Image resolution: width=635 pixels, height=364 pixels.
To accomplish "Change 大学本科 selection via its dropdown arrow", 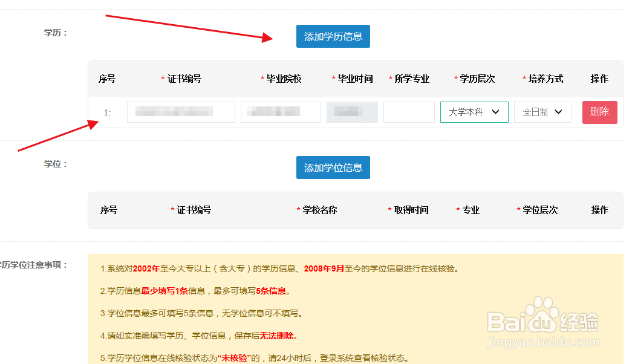I will click(x=500, y=112).
